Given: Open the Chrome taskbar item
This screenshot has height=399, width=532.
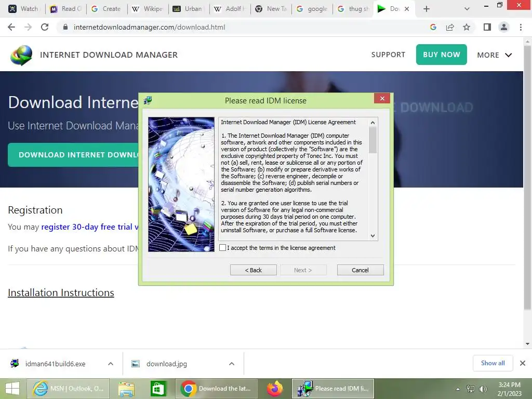Looking at the screenshot, I should 217,389.
